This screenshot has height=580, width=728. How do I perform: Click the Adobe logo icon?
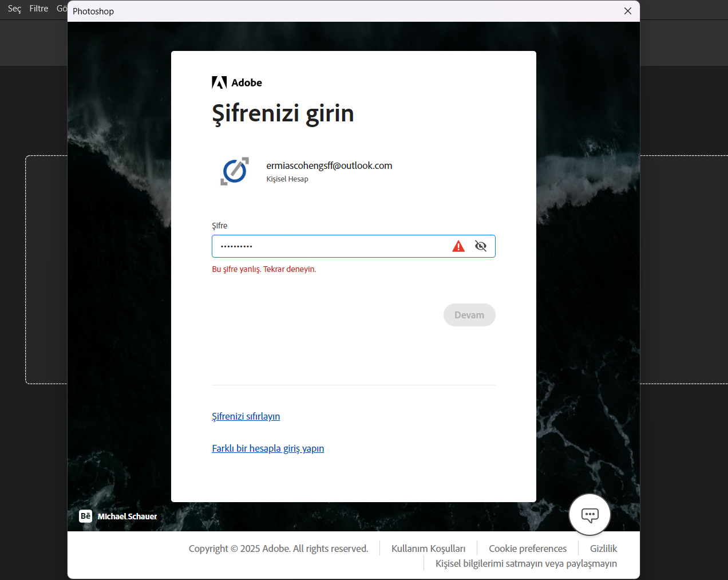tap(219, 82)
